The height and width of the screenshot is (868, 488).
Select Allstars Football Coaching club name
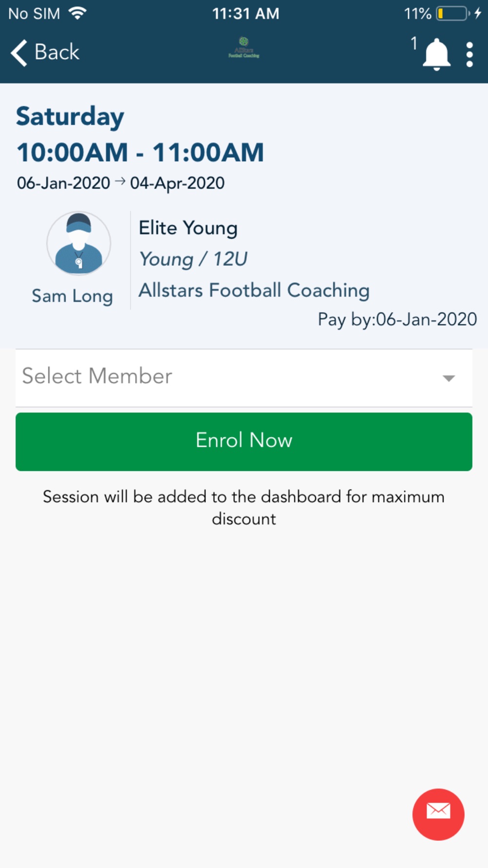pos(254,290)
